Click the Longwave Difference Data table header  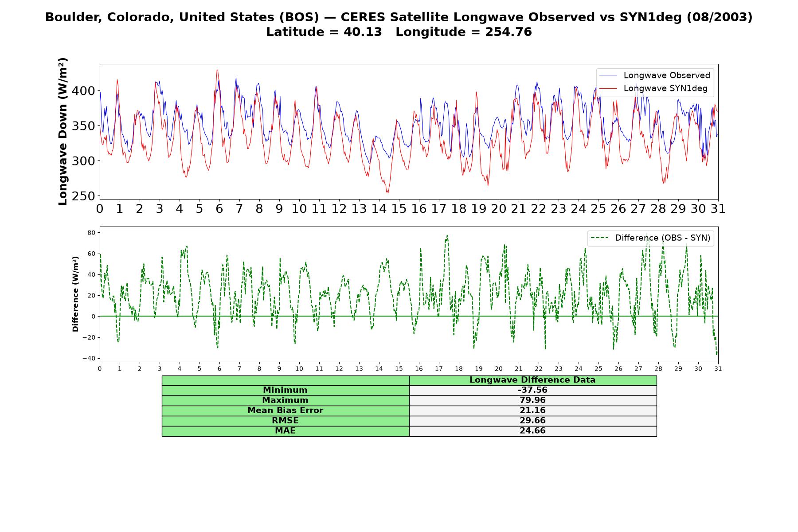click(533, 380)
